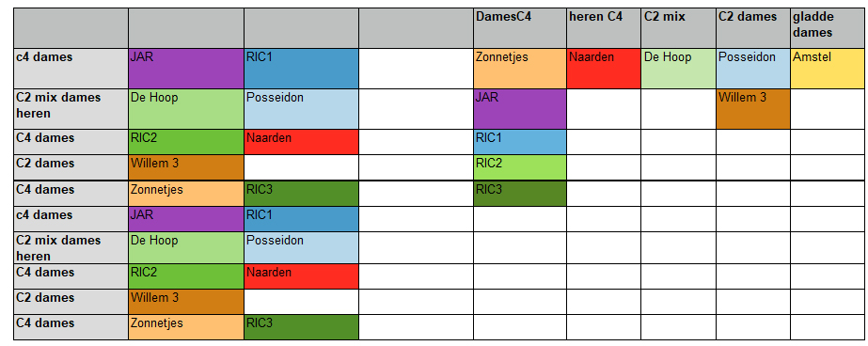Select the last C4 dames row label
Viewport: 868px width, 346px height.
coord(71,327)
